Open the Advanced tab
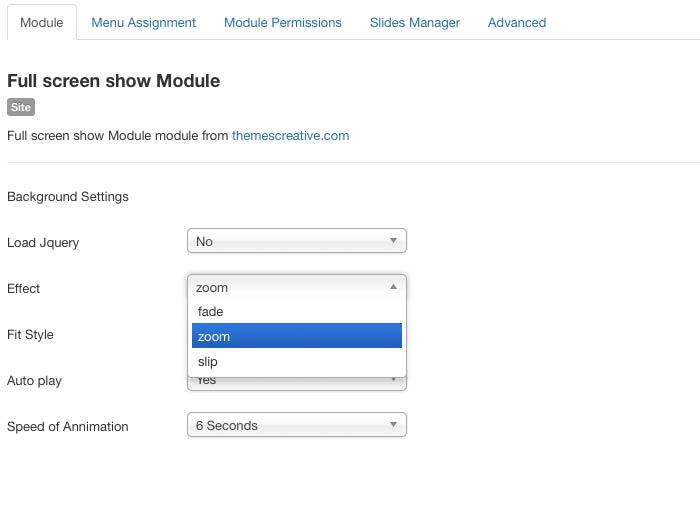 (516, 22)
